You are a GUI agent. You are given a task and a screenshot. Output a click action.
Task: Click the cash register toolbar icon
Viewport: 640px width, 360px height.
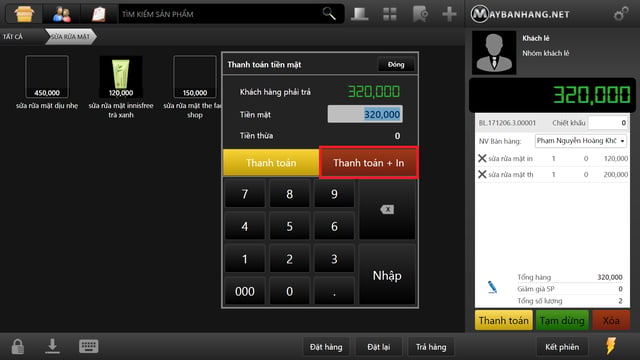pos(360,14)
